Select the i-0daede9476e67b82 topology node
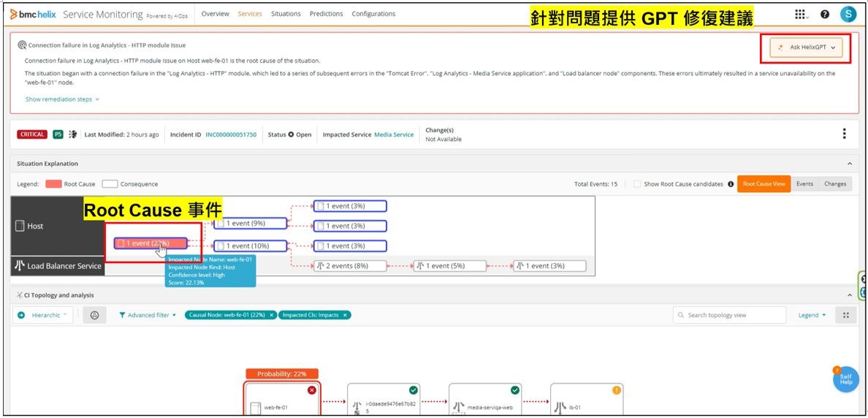Viewport: 868px width, 418px height. pyautogui.click(x=384, y=399)
